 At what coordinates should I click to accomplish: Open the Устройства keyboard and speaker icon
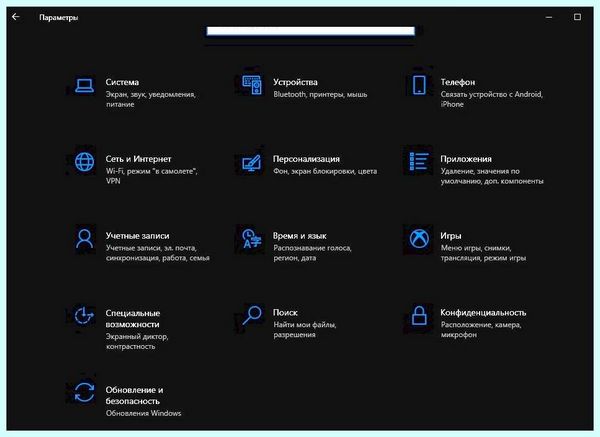(252, 85)
